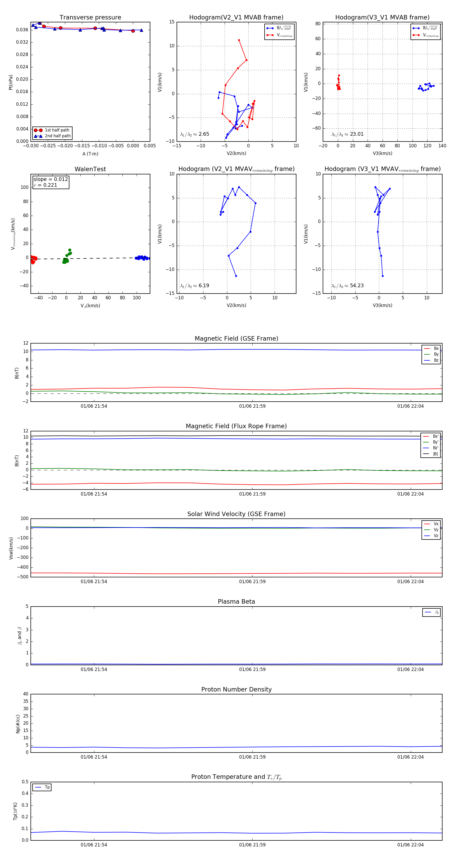Click the WalenTest 'V_A(km/s)' x-axis label
Image resolution: width=473 pixels, height=868 pixels.
90,306
